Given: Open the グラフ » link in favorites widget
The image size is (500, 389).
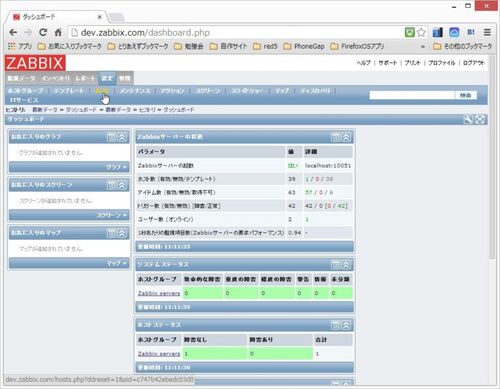Looking at the screenshot, I should click(x=117, y=167).
